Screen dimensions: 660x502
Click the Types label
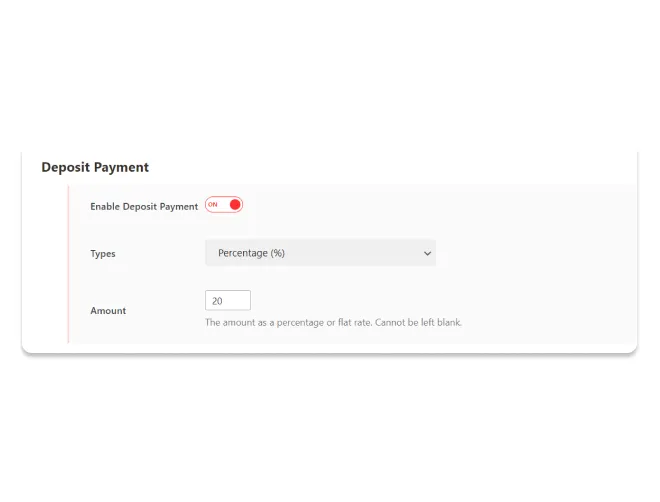click(103, 254)
